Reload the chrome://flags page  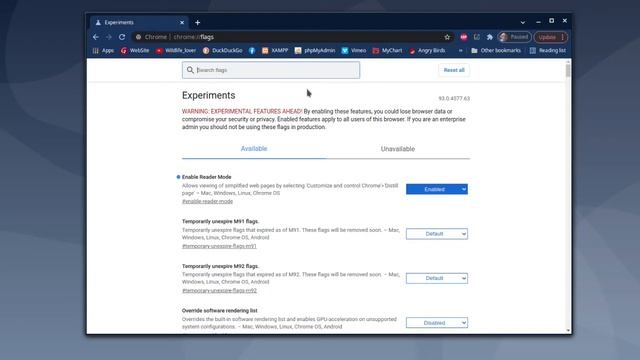click(x=122, y=37)
